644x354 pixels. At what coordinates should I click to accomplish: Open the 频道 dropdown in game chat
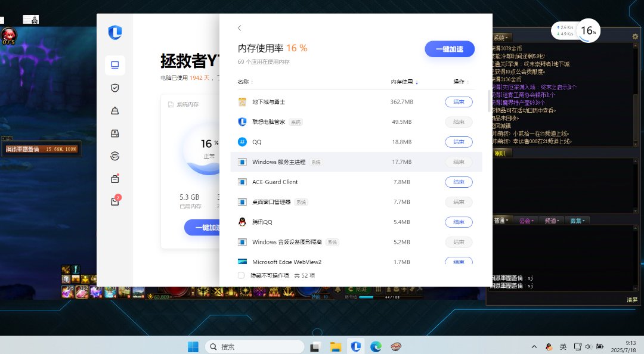[x=552, y=221]
